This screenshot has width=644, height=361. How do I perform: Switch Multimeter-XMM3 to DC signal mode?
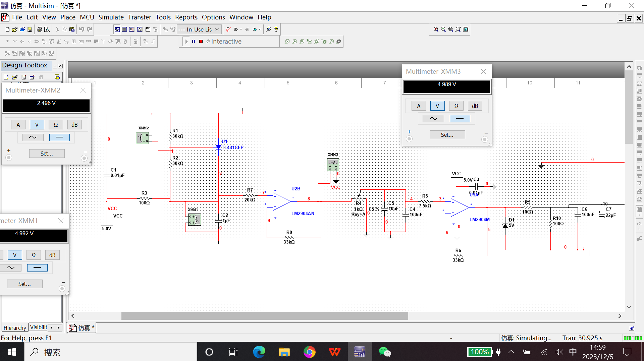pyautogui.click(x=460, y=119)
